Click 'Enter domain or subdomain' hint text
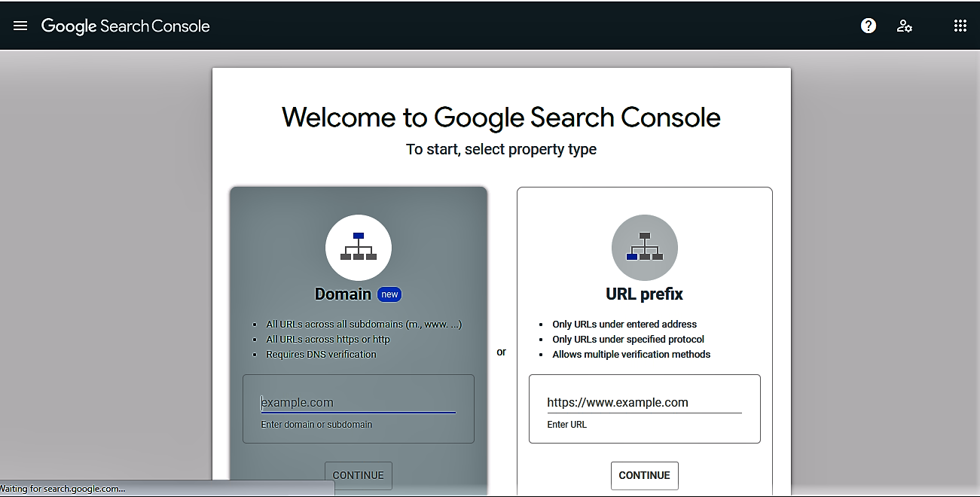This screenshot has height=497, width=980. 316,425
